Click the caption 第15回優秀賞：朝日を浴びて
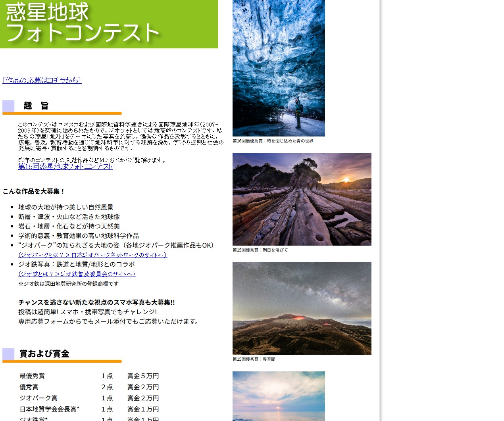Viewport: 504px width, 421px height. point(260,250)
